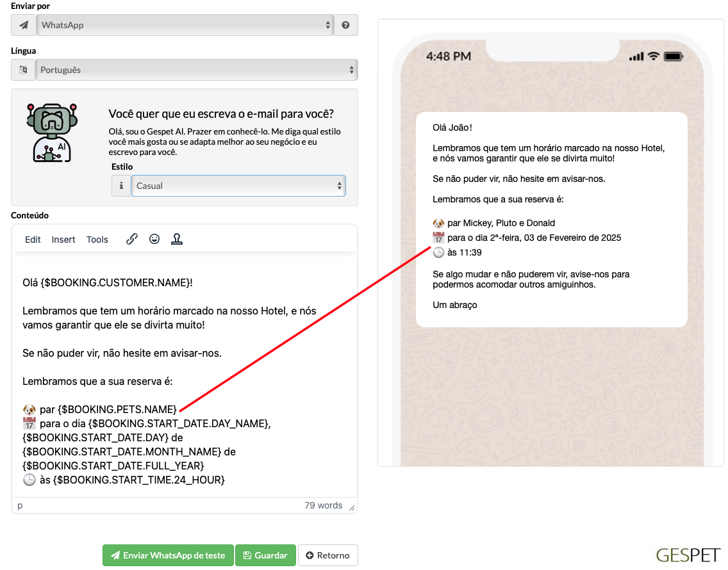Screen dimensions: 728x570
Task: Open the Enviar por WhatsApp dropdown
Action: coord(185,25)
